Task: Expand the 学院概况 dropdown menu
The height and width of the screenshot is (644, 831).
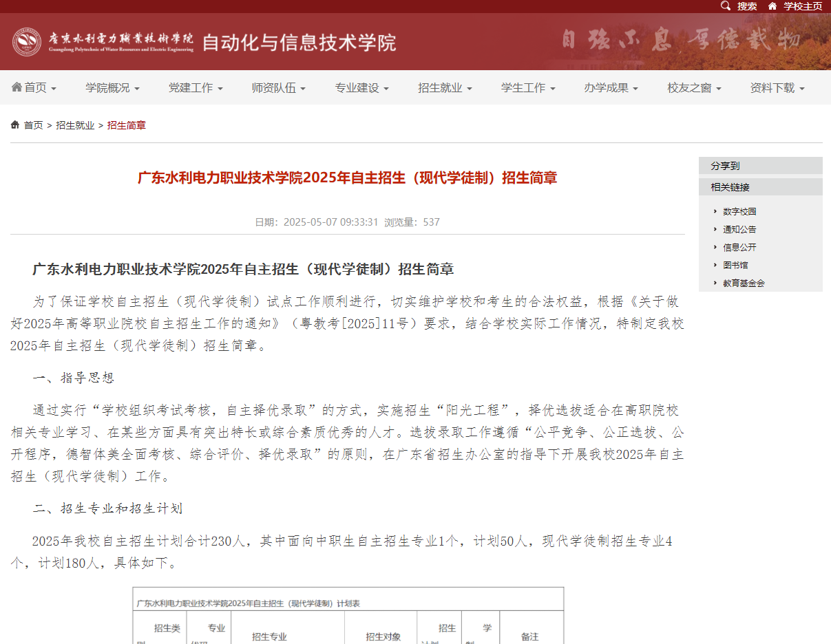Action: click(x=108, y=87)
